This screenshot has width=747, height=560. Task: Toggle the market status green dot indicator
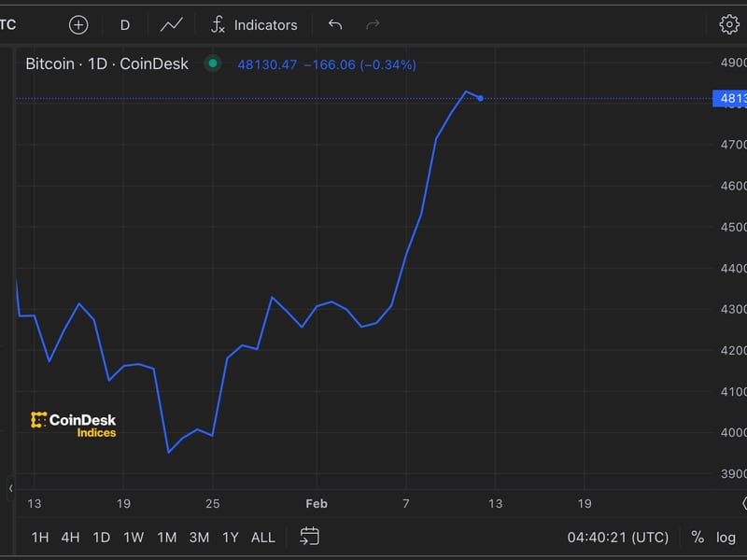[214, 63]
